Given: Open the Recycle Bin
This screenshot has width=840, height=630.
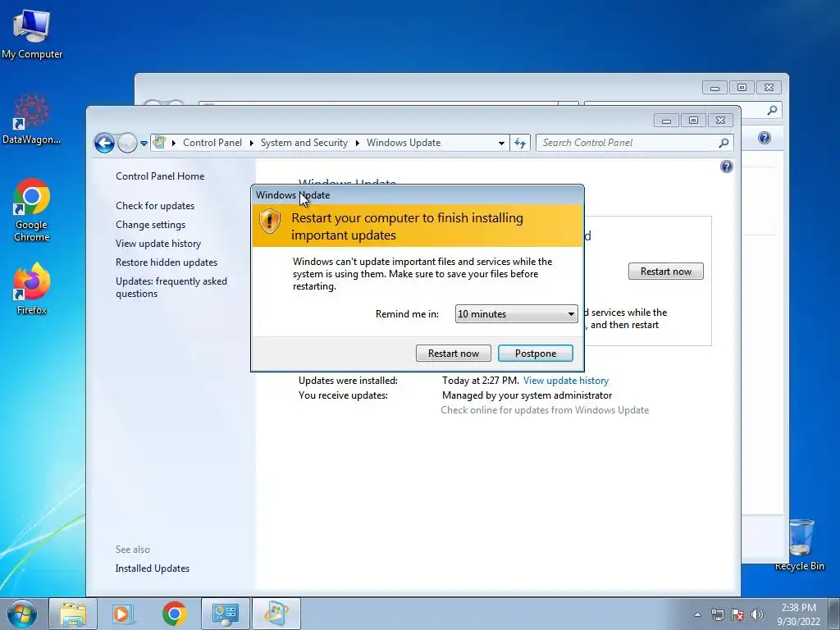Looking at the screenshot, I should click(799, 545).
